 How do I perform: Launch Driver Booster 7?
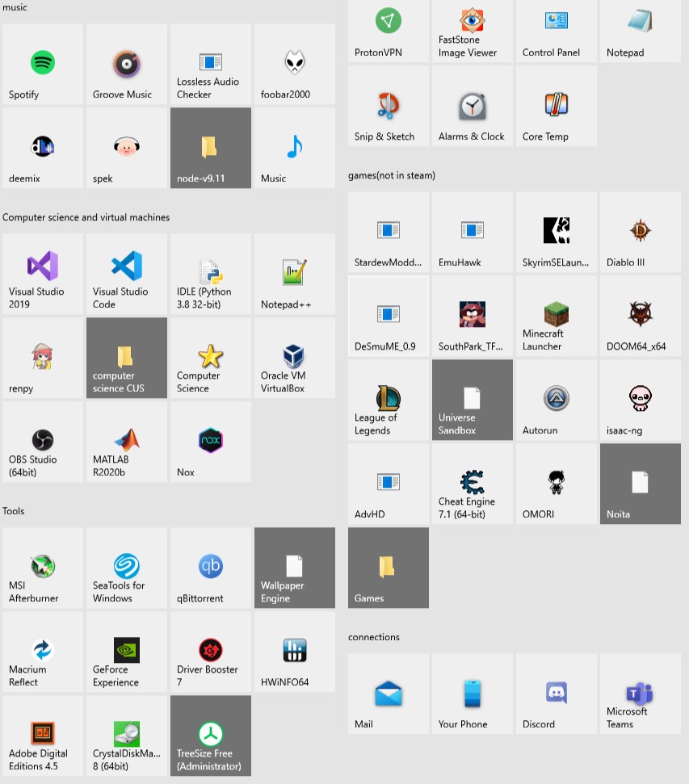(x=211, y=652)
